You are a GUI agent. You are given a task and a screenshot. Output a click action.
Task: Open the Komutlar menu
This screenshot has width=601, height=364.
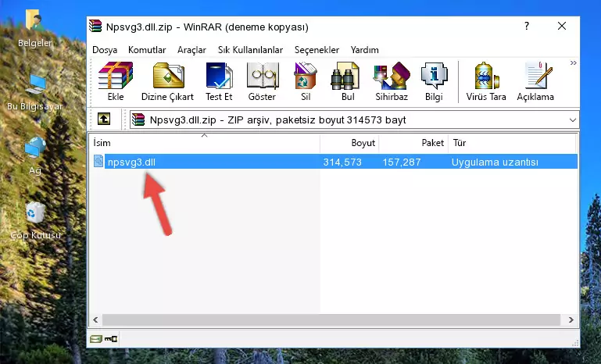tap(147, 50)
